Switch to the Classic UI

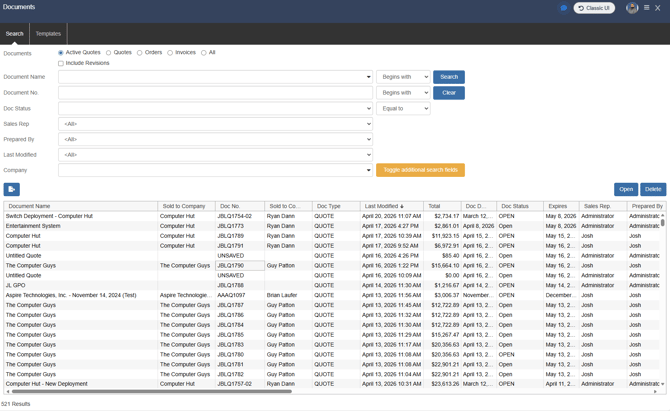pyautogui.click(x=594, y=8)
